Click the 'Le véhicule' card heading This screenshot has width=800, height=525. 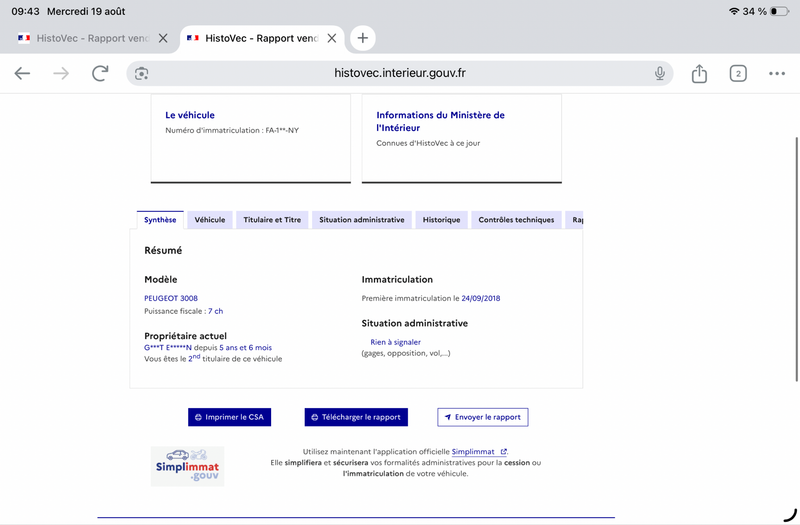click(x=190, y=115)
